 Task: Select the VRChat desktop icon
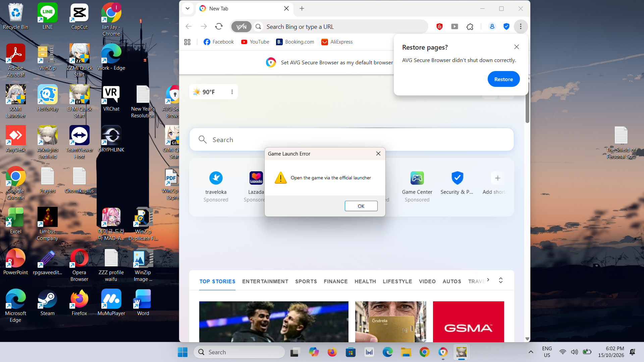tap(111, 98)
